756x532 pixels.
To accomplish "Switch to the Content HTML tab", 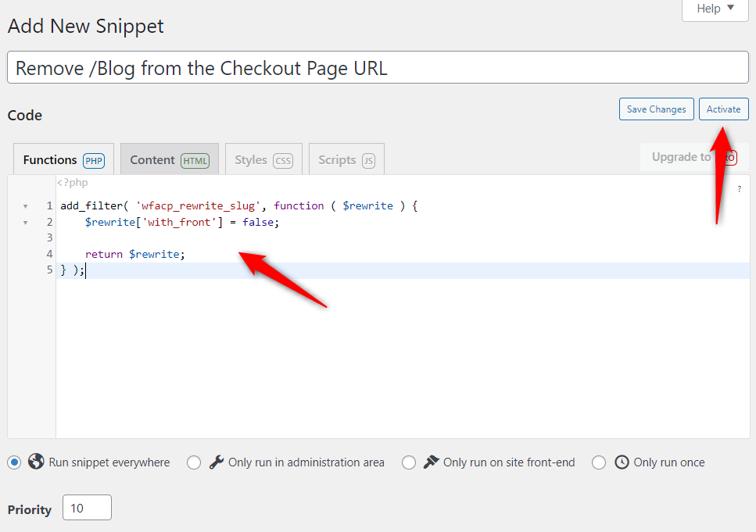I will [169, 159].
